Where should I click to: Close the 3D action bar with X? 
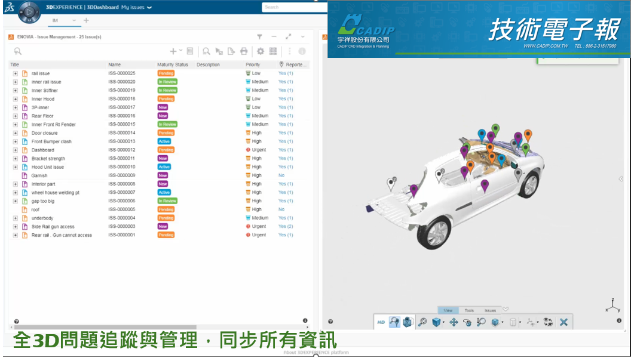point(563,322)
